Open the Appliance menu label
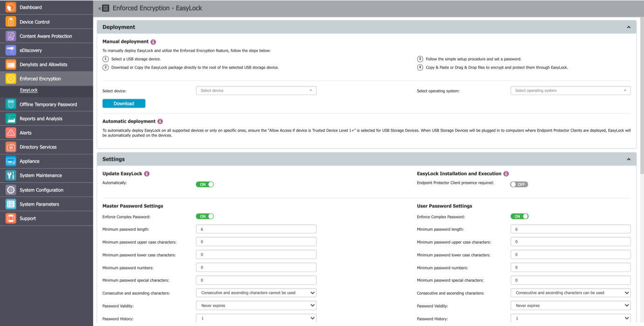Screen dimensions: 644x326 (29, 161)
